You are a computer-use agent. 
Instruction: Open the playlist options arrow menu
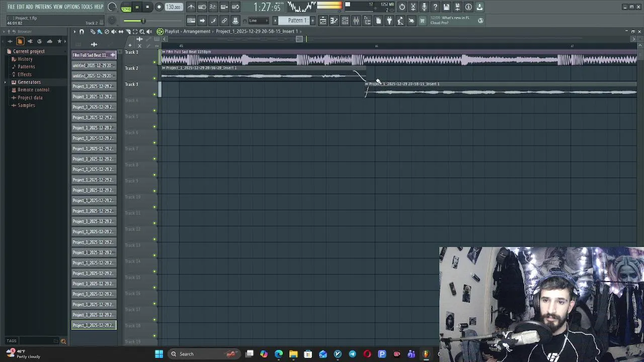pos(74,32)
